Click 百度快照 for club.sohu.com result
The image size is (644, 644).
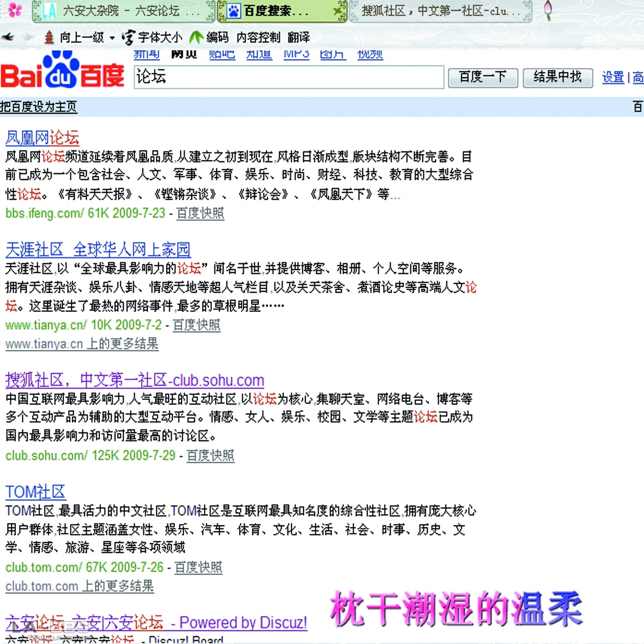click(x=210, y=455)
